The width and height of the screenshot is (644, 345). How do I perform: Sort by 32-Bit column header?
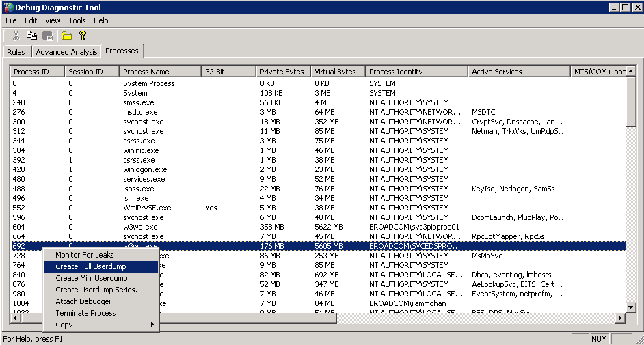click(x=228, y=71)
